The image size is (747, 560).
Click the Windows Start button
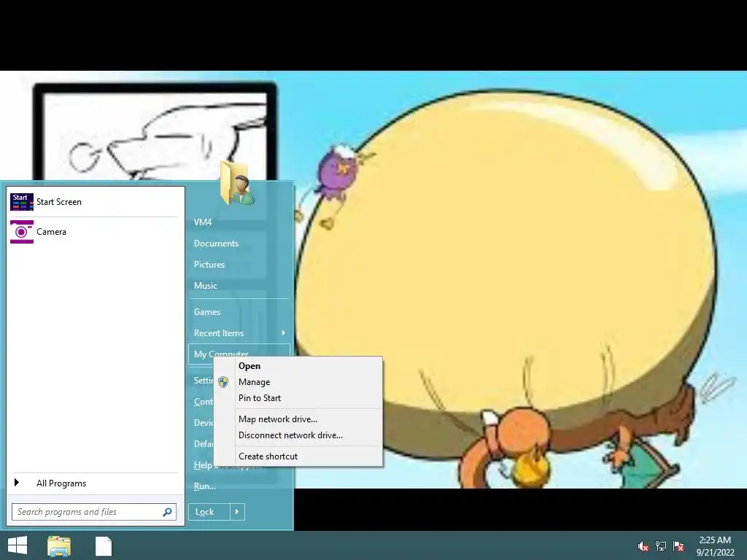pyautogui.click(x=18, y=545)
